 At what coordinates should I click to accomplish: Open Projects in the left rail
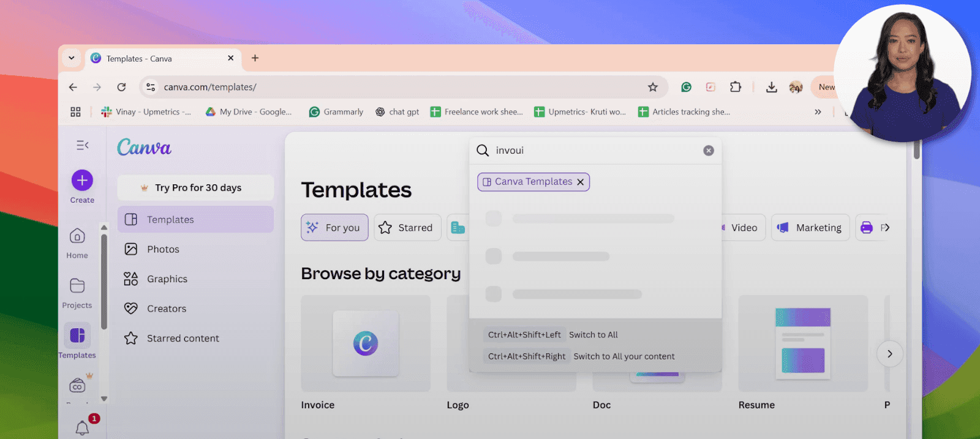[x=77, y=293]
